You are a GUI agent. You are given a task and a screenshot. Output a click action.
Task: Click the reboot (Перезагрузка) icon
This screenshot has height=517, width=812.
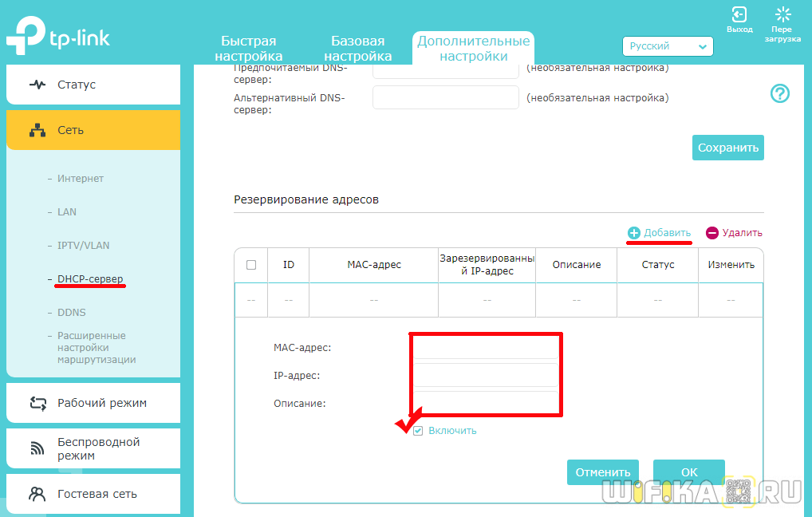point(782,14)
